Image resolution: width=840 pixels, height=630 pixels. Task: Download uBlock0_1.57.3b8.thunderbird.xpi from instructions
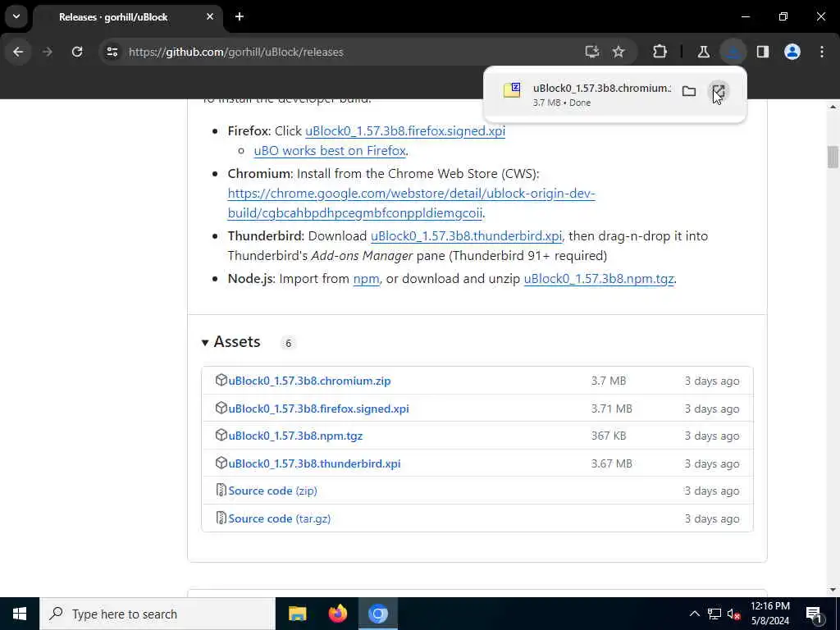466,236
